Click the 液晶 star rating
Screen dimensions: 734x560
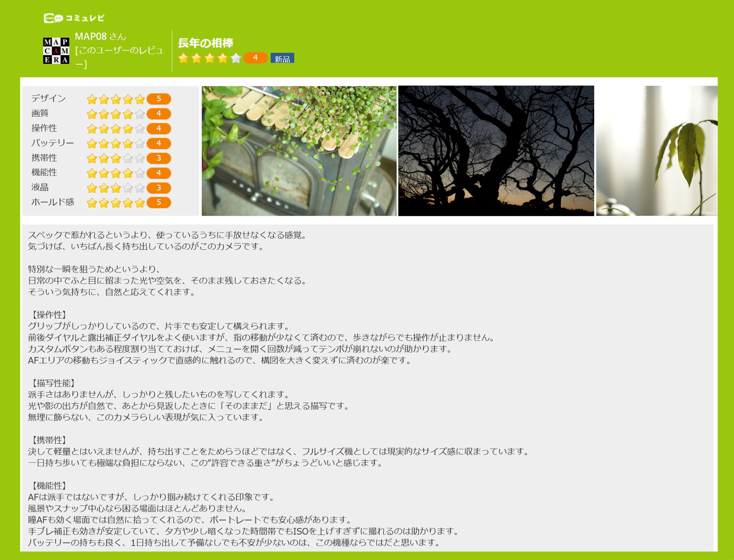point(116,188)
